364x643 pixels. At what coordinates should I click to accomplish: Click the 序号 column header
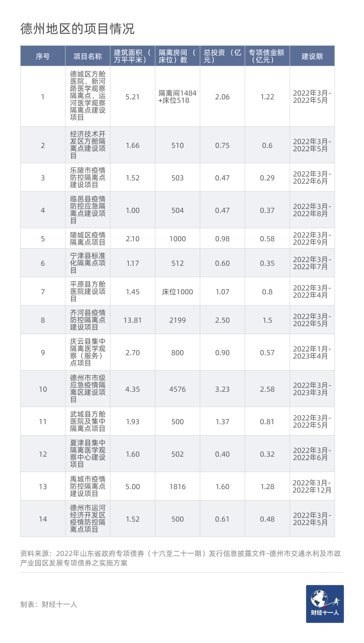coord(43,57)
